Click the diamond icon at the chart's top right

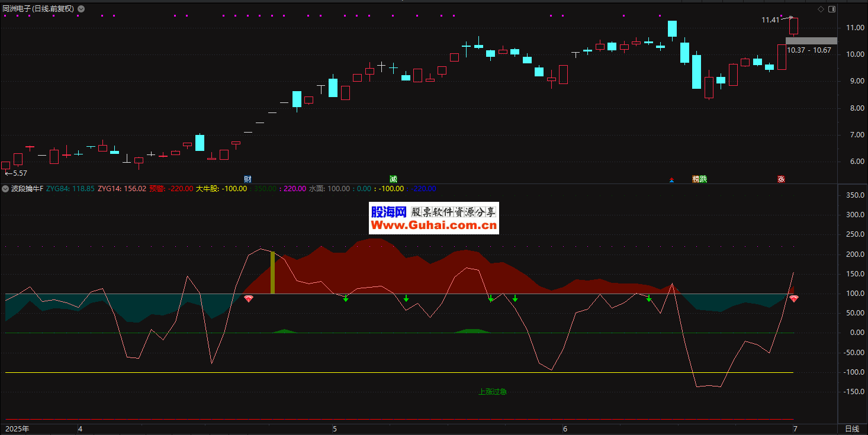[821, 9]
